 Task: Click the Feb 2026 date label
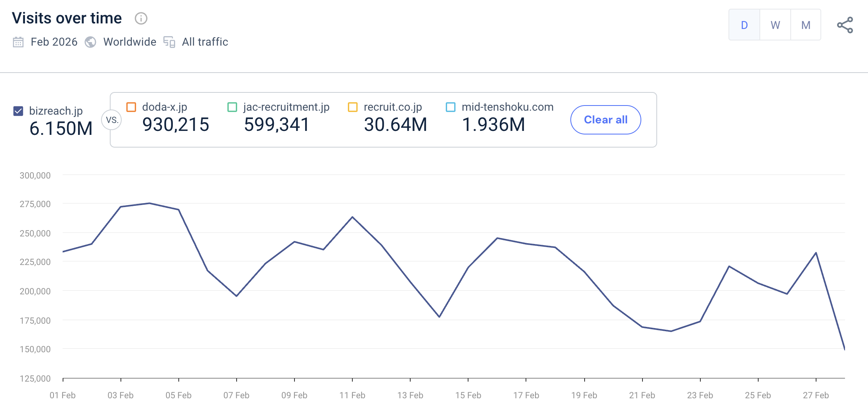(x=54, y=42)
